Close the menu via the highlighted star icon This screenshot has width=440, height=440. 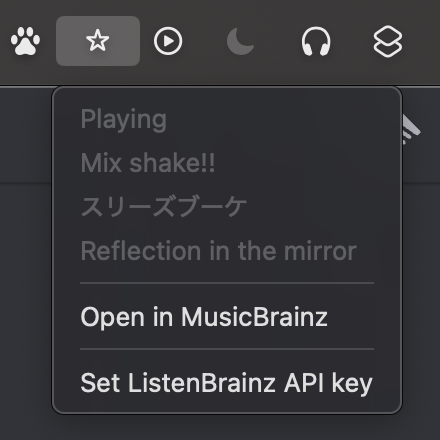coord(98,41)
